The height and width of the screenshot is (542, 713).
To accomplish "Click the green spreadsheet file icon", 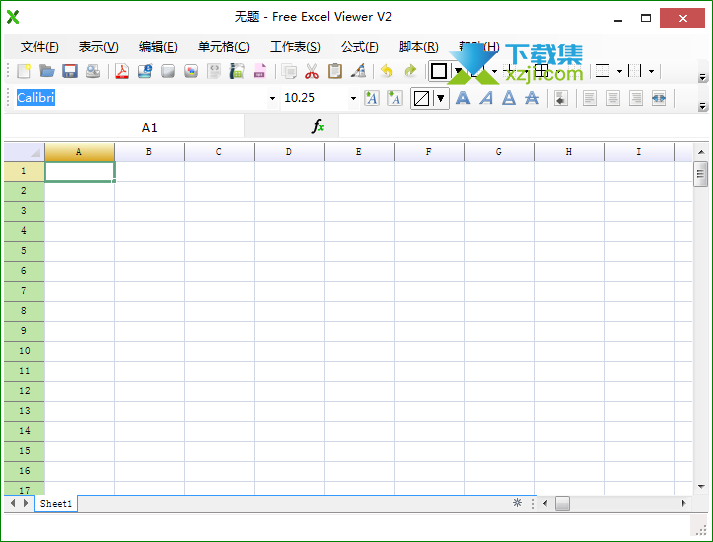I will (x=237, y=71).
